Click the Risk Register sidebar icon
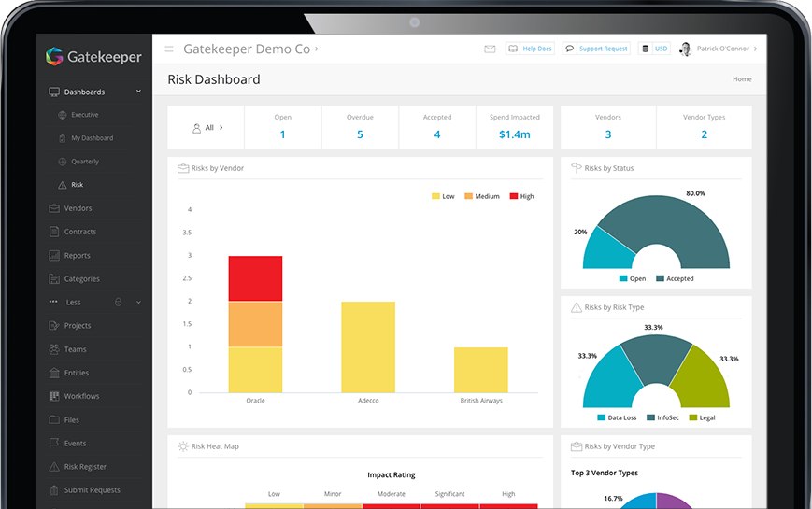The width and height of the screenshot is (812, 509). tap(54, 467)
